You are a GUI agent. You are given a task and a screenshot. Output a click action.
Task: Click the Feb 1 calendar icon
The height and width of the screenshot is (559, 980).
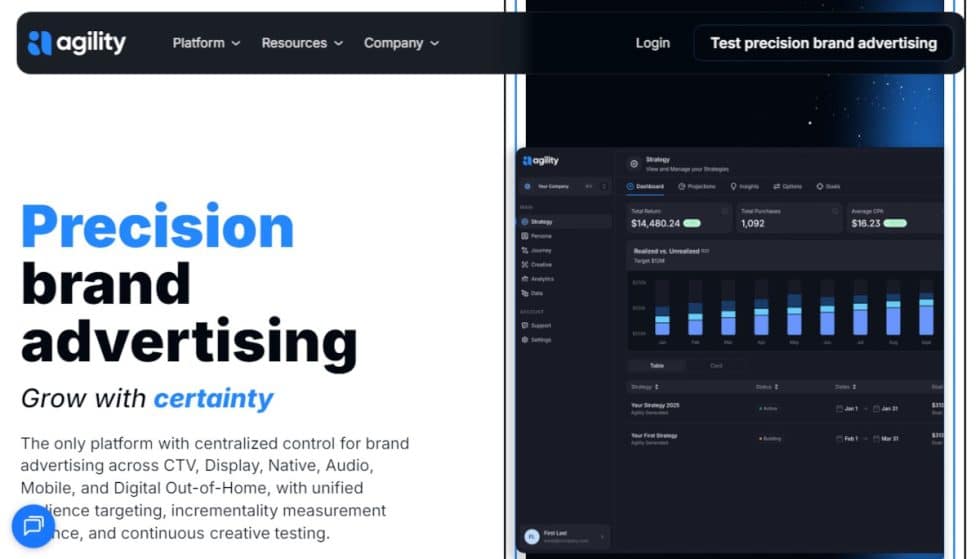point(839,438)
